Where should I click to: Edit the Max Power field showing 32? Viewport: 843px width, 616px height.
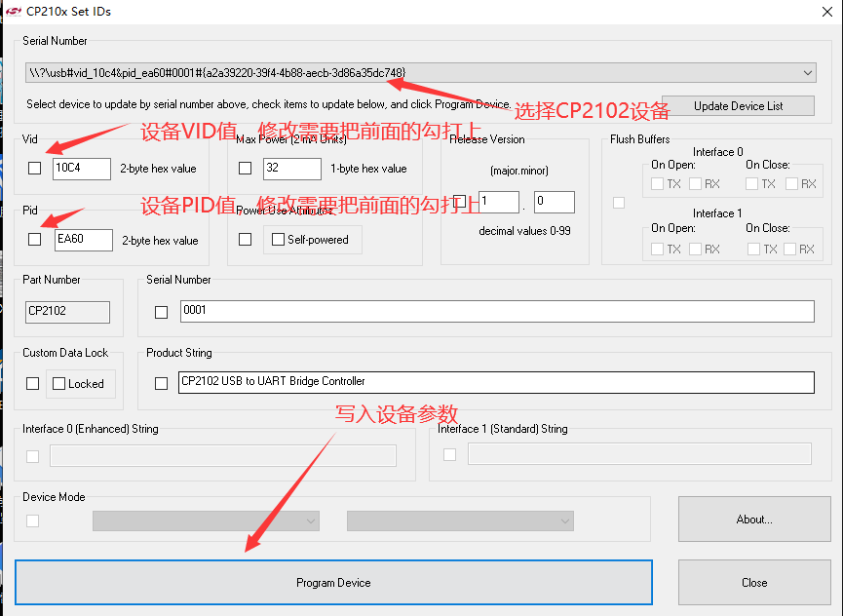click(292, 169)
